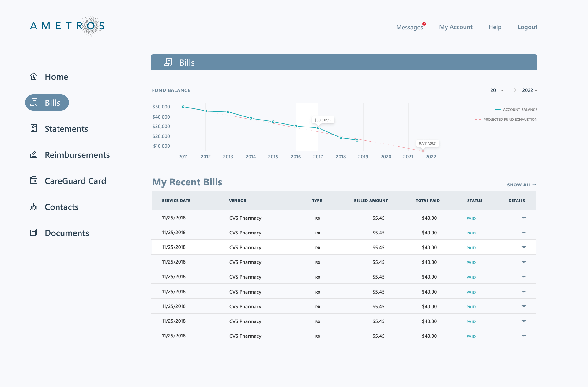This screenshot has height=387, width=588.
Task: Expand details of the last bill row
Action: coord(524,336)
